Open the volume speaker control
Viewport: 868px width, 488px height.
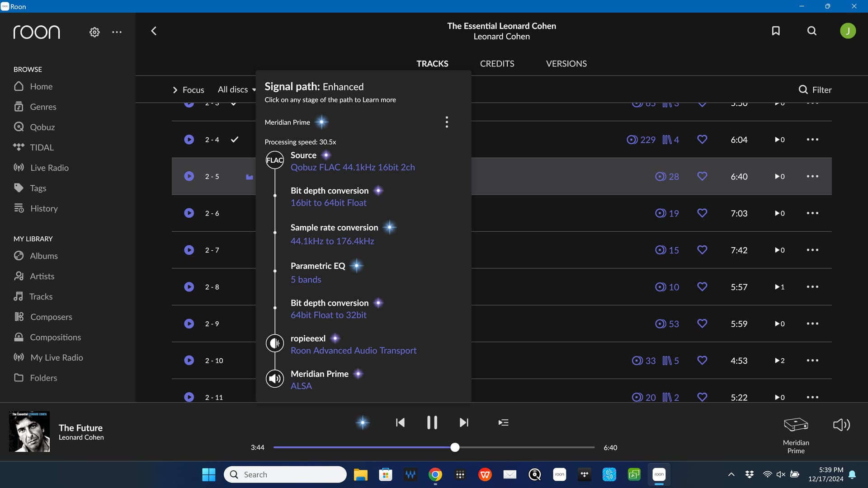(841, 425)
